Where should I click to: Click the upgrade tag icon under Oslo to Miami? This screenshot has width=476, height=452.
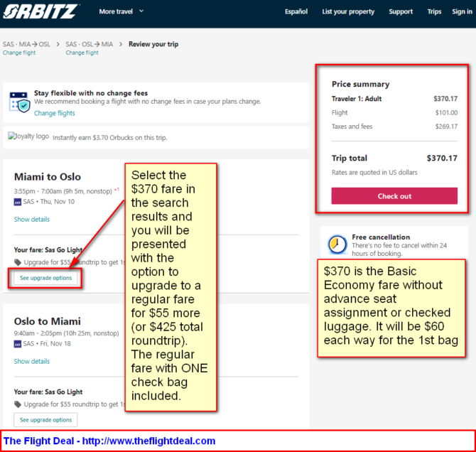pos(18,404)
